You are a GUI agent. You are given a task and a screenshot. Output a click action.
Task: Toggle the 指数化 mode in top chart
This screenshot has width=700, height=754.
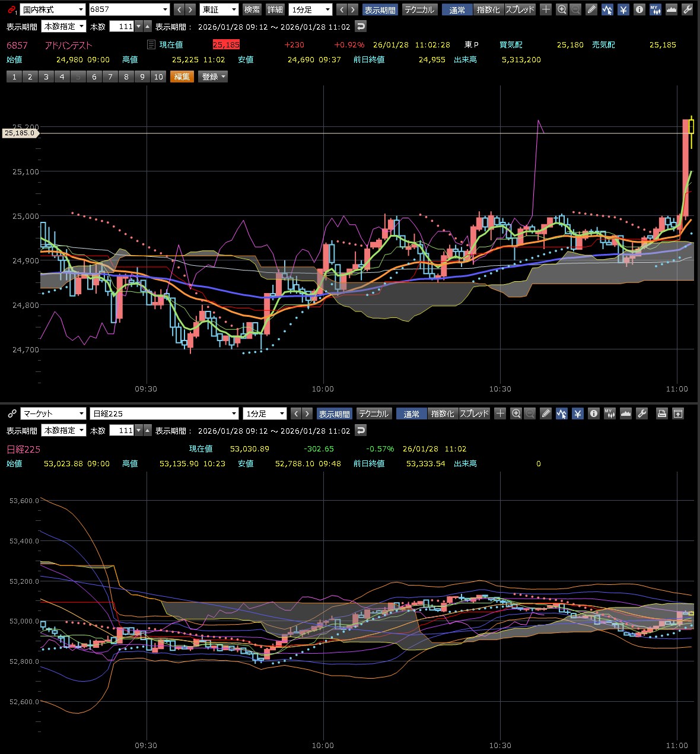tap(488, 9)
